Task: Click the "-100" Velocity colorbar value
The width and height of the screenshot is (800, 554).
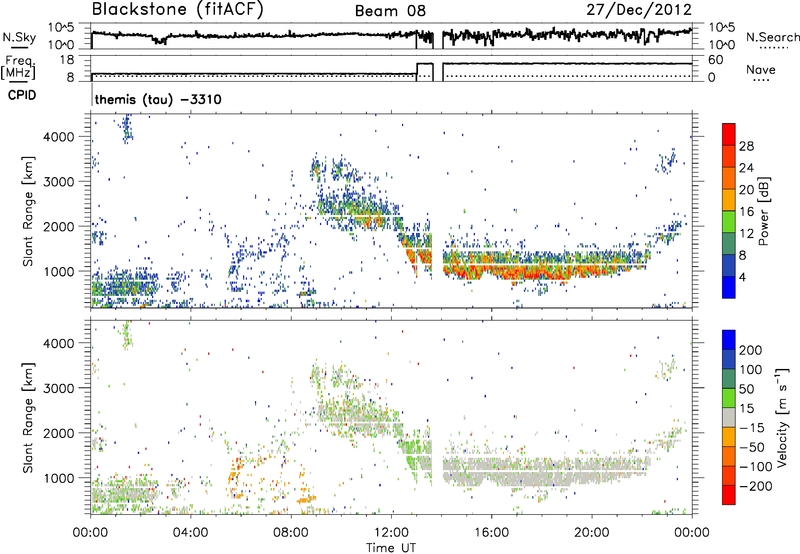Action: coord(756,467)
